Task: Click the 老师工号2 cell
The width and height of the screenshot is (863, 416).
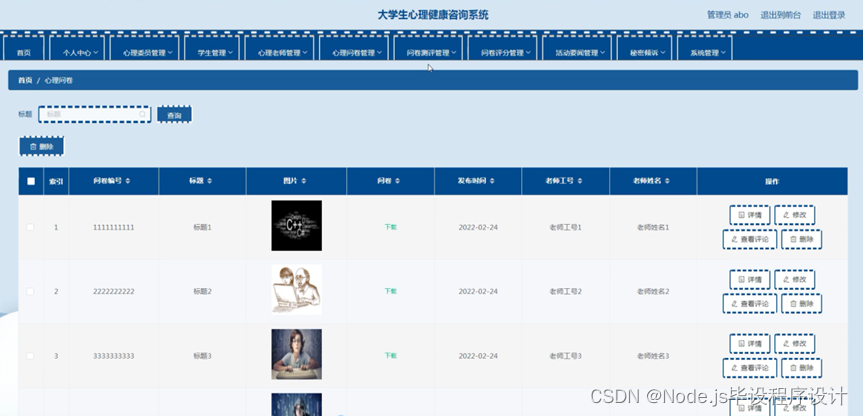Action: point(565,291)
